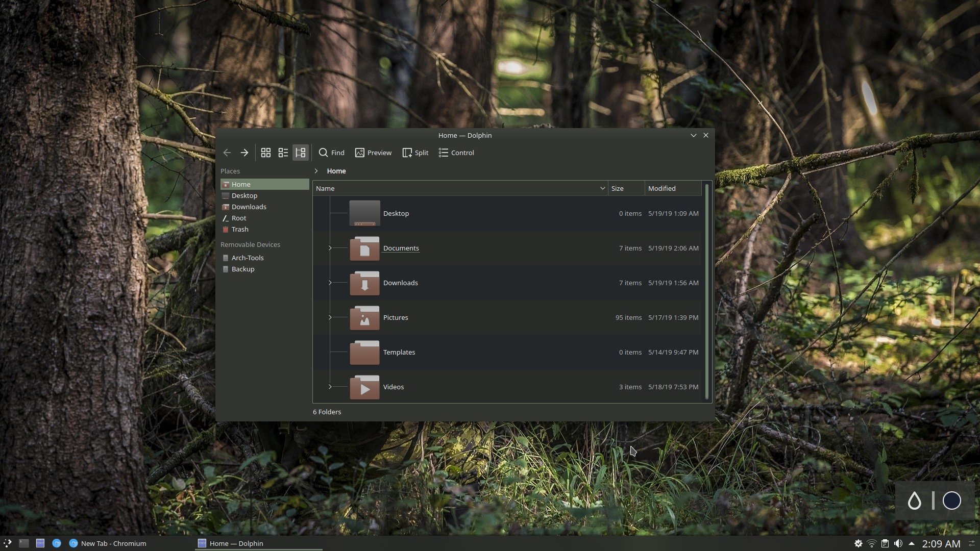This screenshot has height=551, width=980.
Task: Select the Downloads folder icon in the file list
Action: 364,283
